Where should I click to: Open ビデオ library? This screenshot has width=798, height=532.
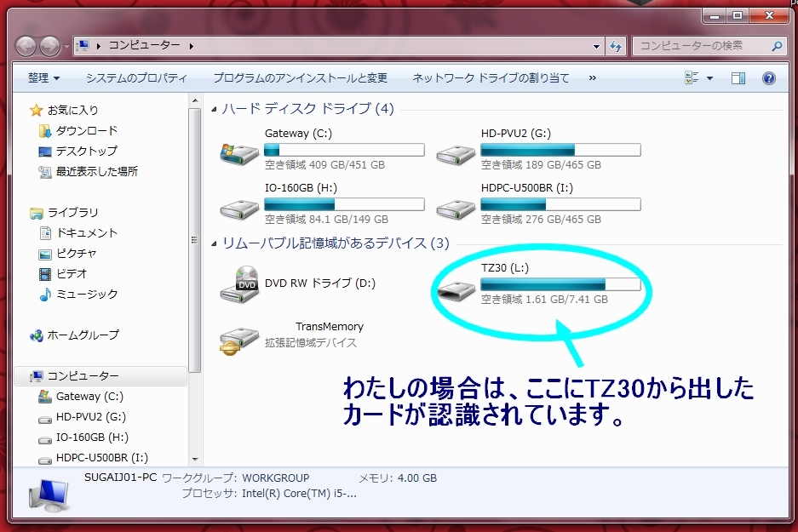click(72, 273)
